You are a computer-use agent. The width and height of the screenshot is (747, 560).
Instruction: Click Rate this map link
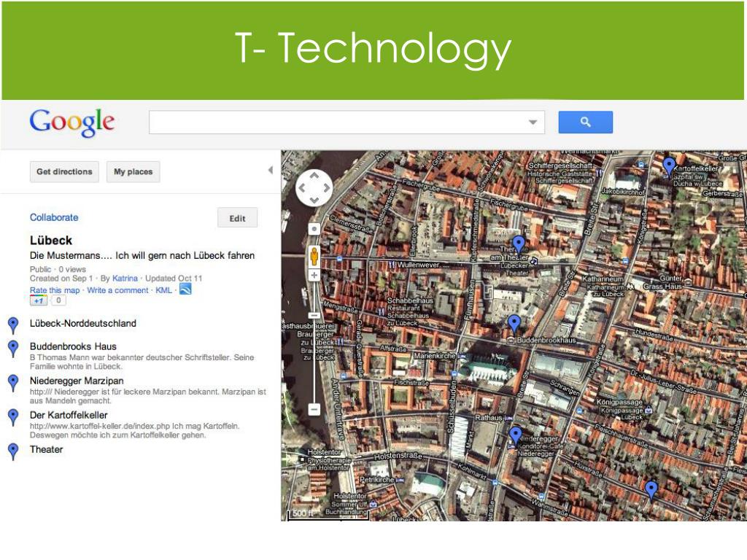pyautogui.click(x=55, y=290)
